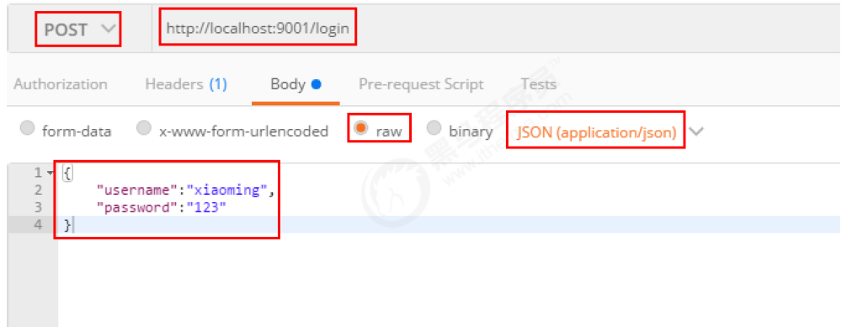The width and height of the screenshot is (868, 327).
Task: Click the empty editor area below the JSON
Action: [449, 280]
